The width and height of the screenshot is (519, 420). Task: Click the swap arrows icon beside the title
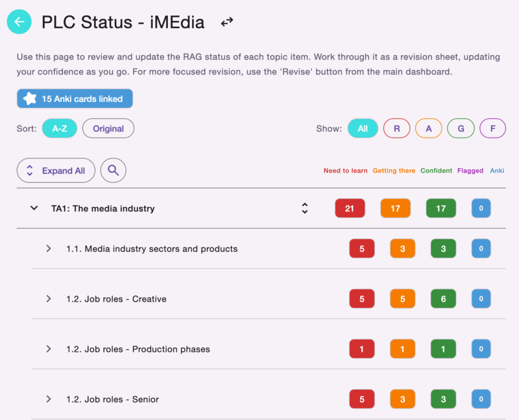[226, 21]
